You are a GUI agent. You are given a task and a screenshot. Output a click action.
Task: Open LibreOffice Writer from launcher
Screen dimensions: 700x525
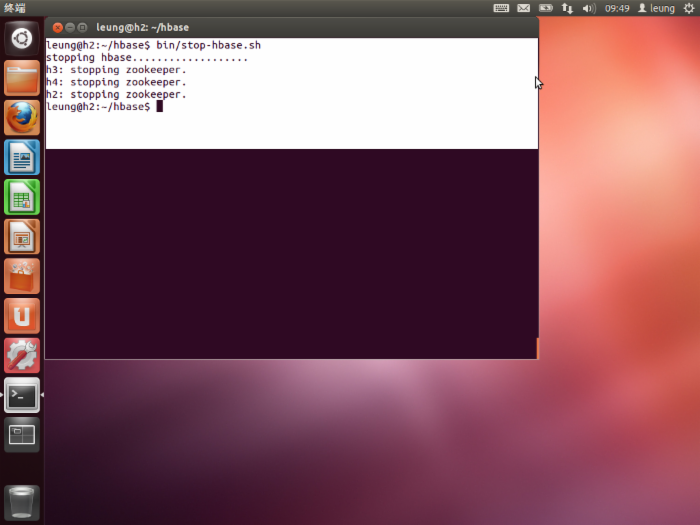[x=21, y=157]
